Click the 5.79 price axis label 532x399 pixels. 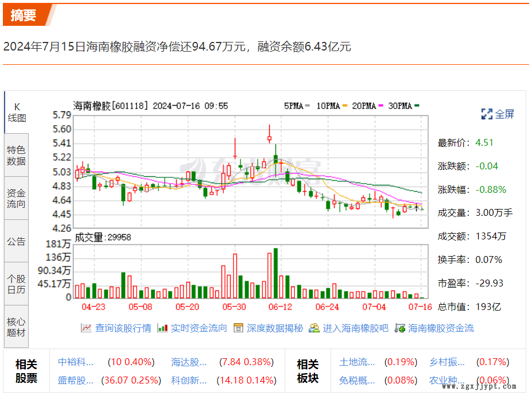click(62, 115)
